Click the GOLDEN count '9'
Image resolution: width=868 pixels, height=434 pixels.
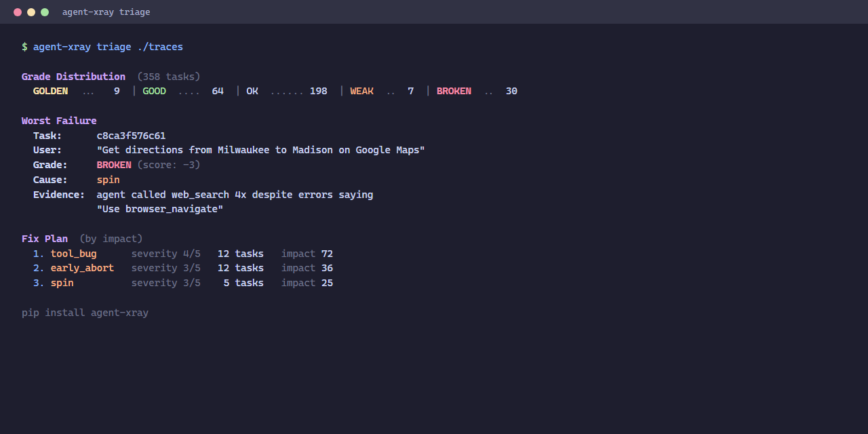coord(117,91)
